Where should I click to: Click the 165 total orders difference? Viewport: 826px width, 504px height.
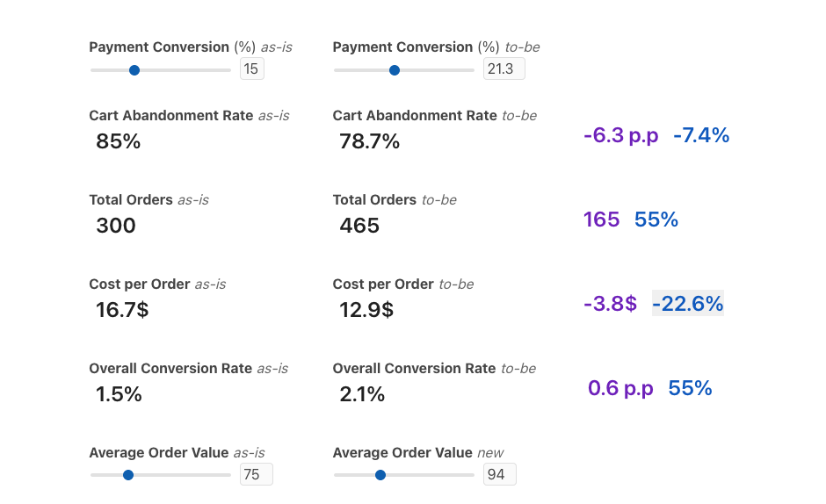pos(601,220)
